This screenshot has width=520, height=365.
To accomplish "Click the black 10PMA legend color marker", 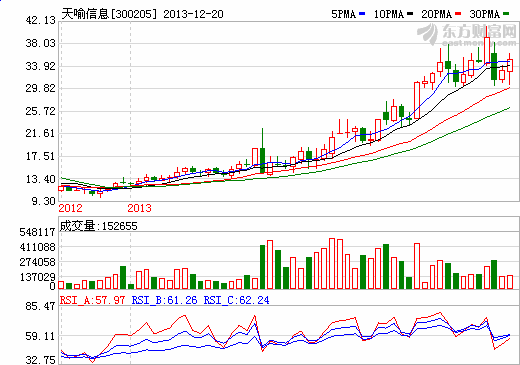I will [410, 14].
